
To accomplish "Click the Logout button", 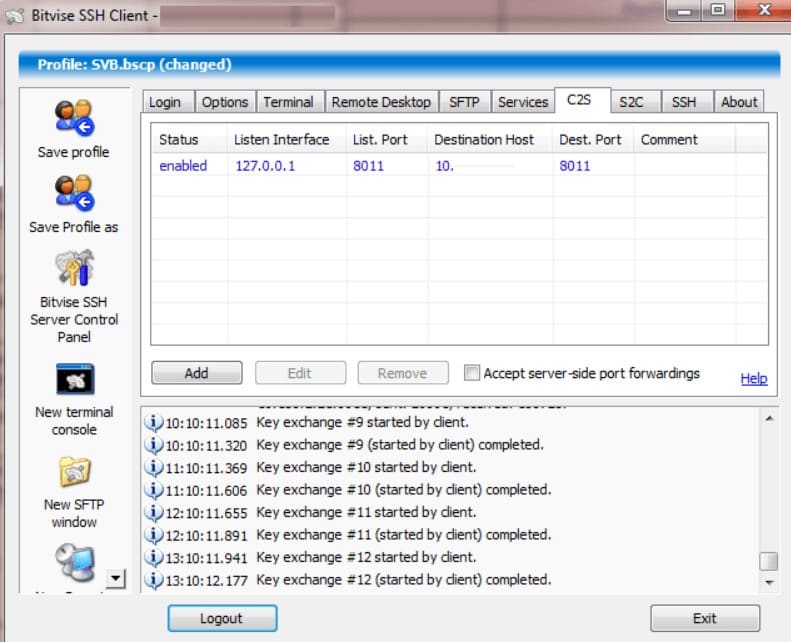I will point(222,618).
